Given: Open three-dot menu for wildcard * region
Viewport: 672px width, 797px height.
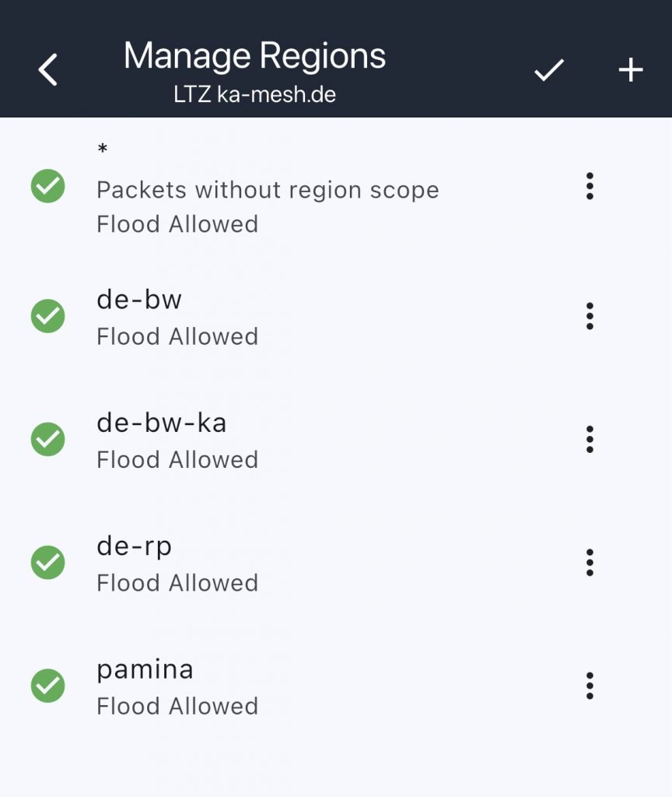Looking at the screenshot, I should [x=590, y=187].
